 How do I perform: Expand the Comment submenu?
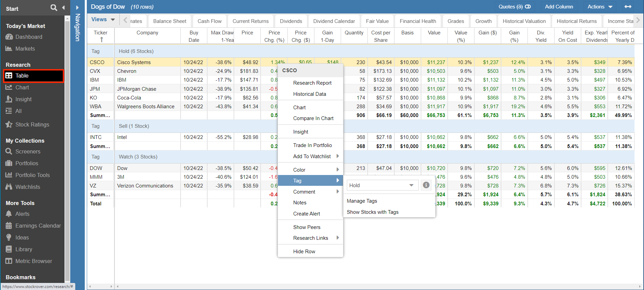click(x=310, y=192)
